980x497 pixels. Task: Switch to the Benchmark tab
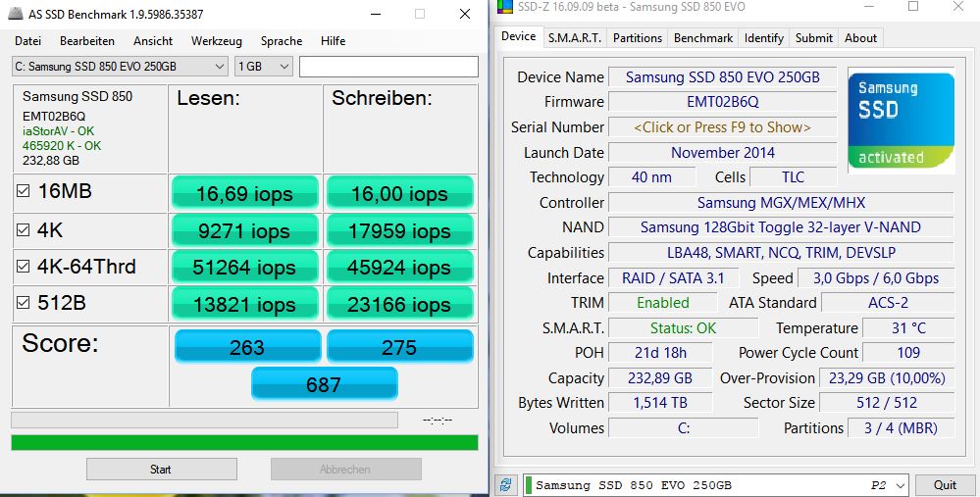(703, 38)
